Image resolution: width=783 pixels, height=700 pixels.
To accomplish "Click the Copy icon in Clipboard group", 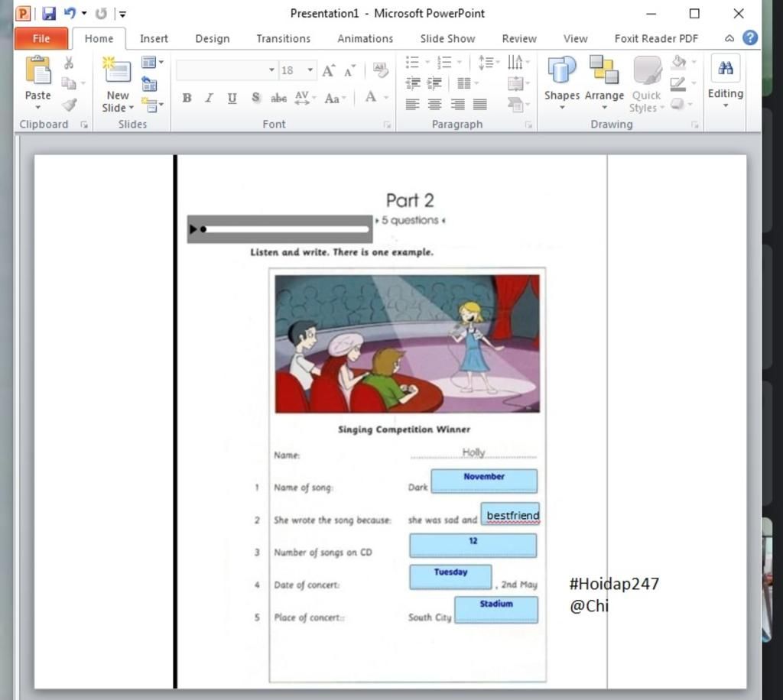I will point(69,83).
